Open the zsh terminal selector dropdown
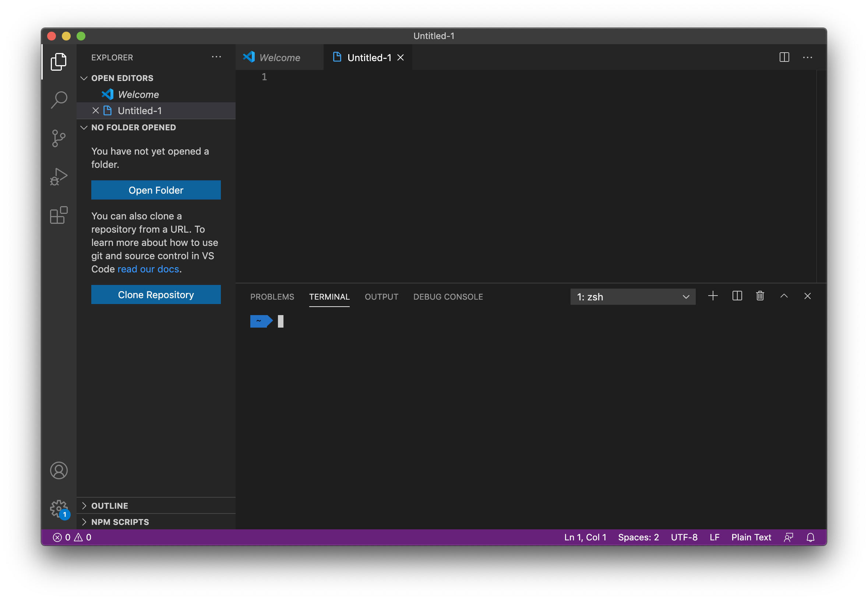Image resolution: width=868 pixels, height=600 pixels. click(x=633, y=297)
